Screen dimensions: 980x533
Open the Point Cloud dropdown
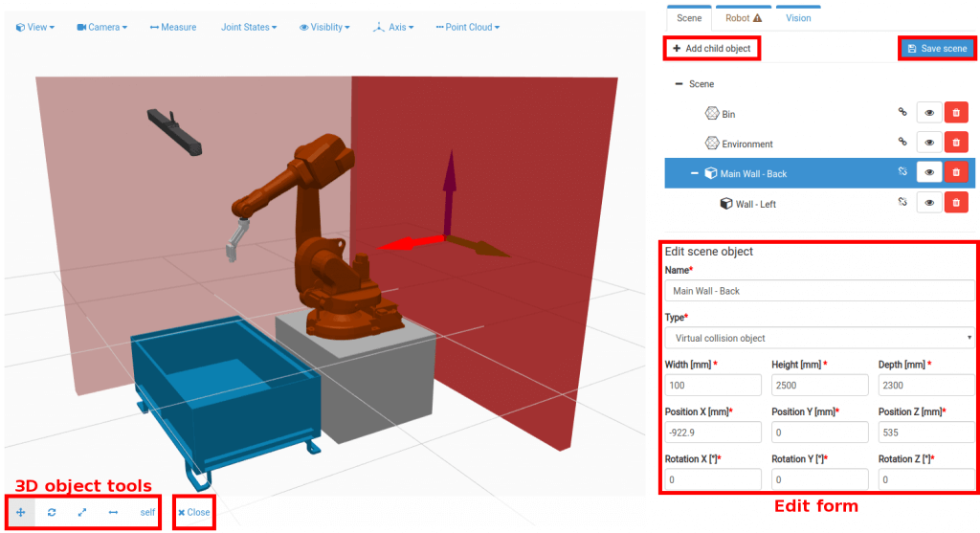[x=468, y=27]
